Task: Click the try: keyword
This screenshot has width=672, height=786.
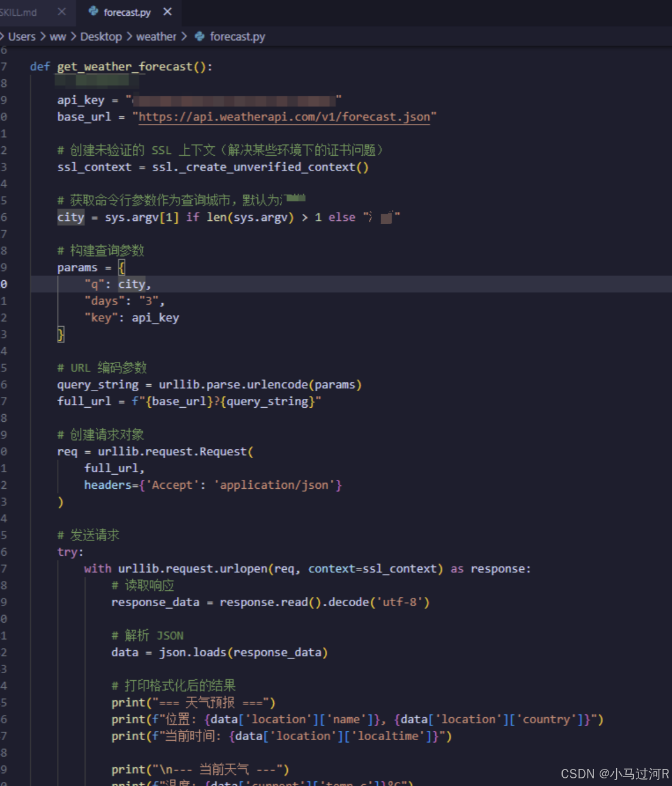Action: click(70, 552)
